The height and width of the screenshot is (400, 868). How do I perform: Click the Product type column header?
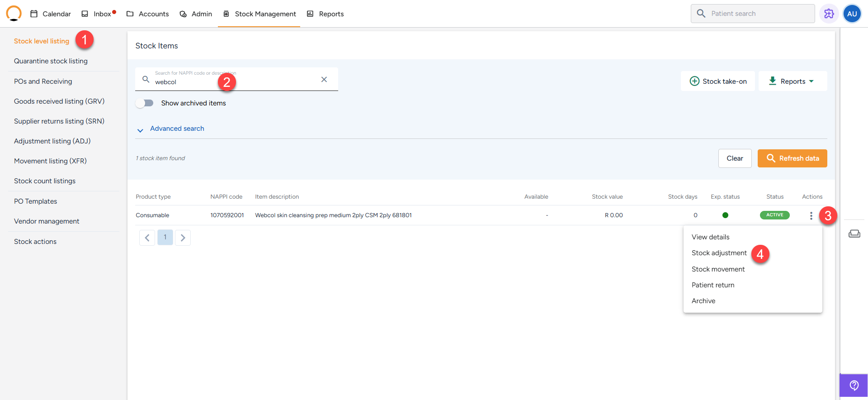pos(153,197)
